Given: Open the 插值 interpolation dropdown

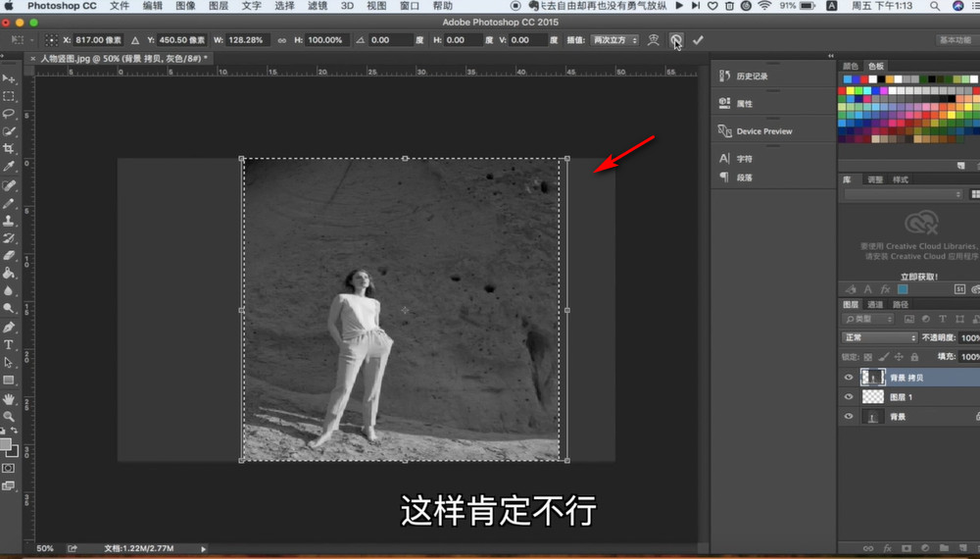Looking at the screenshot, I should point(615,40).
